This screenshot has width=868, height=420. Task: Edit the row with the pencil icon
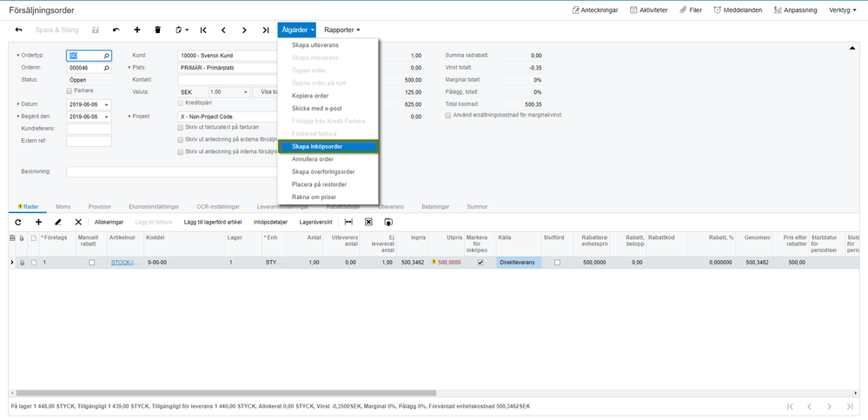pos(58,223)
